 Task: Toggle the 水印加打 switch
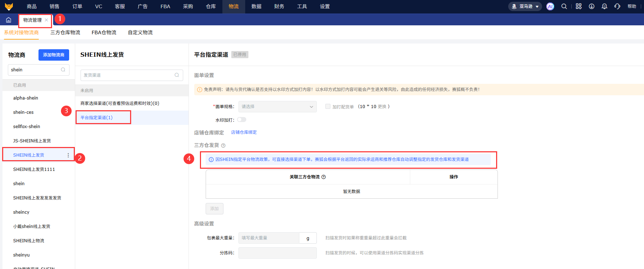(x=242, y=120)
